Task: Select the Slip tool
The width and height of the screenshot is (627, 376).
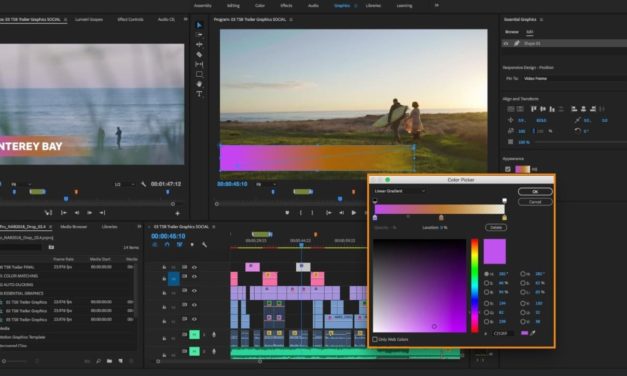Action: 199,64
